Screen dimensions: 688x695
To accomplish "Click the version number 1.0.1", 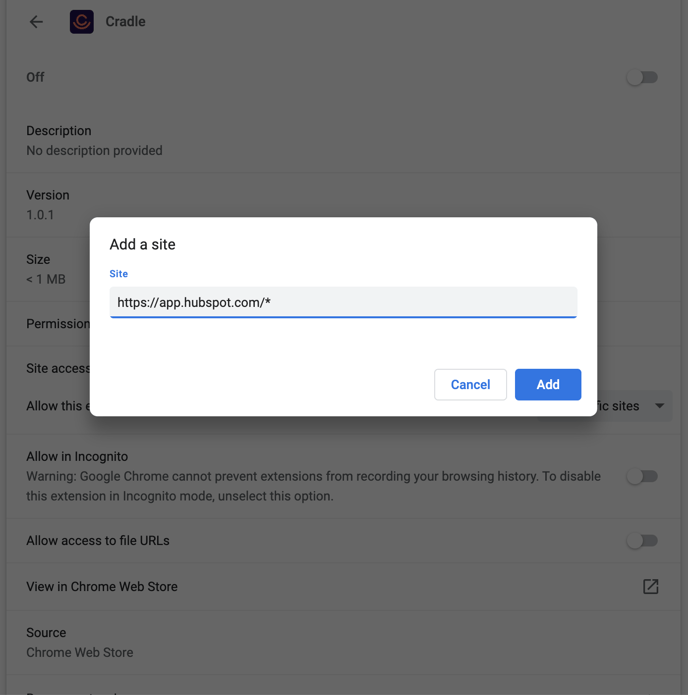I will point(40,215).
